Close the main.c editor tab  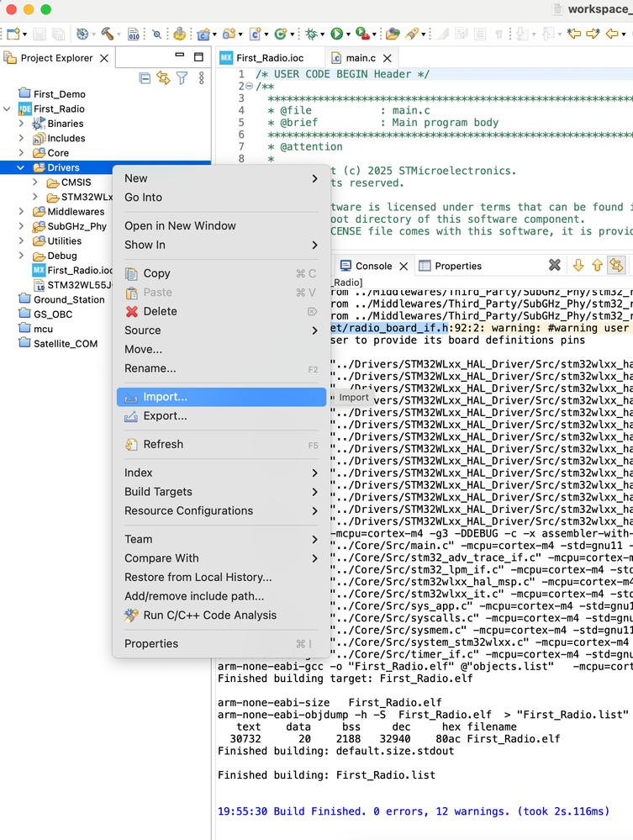pyautogui.click(x=388, y=58)
